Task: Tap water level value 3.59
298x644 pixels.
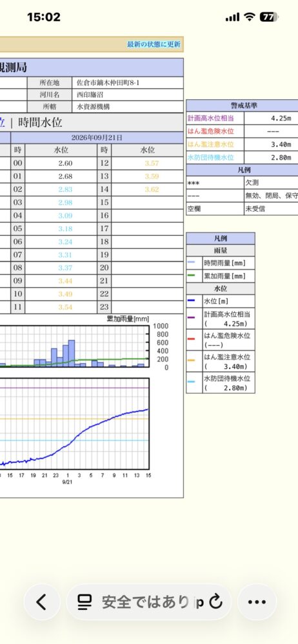Action: coord(152,176)
